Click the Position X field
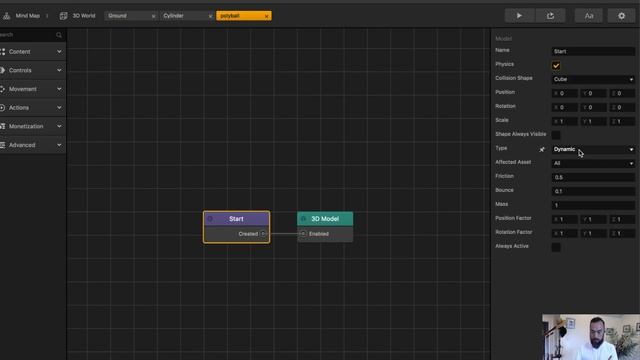 click(x=565, y=93)
